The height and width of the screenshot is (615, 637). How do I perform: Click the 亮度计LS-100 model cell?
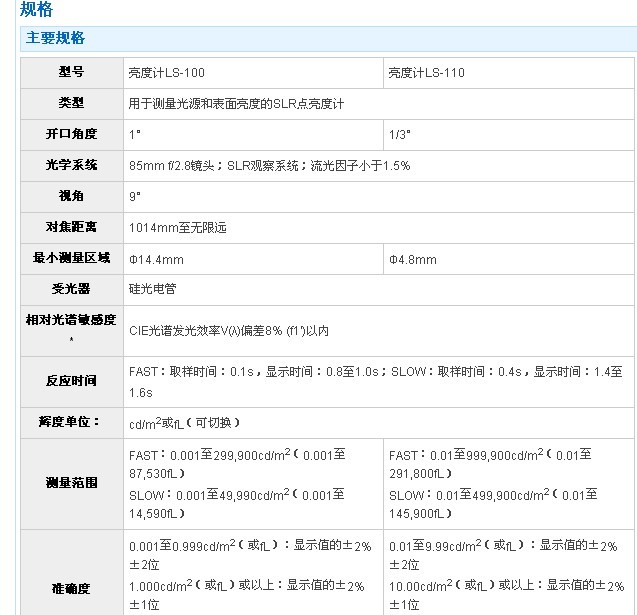pos(167,73)
